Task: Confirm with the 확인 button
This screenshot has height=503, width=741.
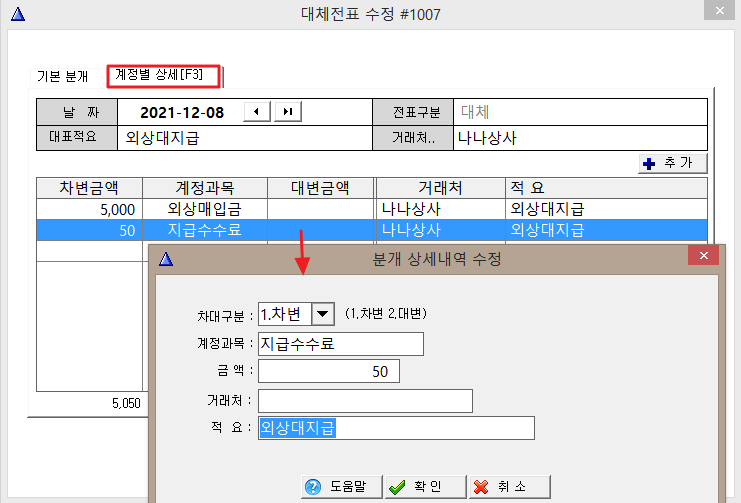Action: 426,486
